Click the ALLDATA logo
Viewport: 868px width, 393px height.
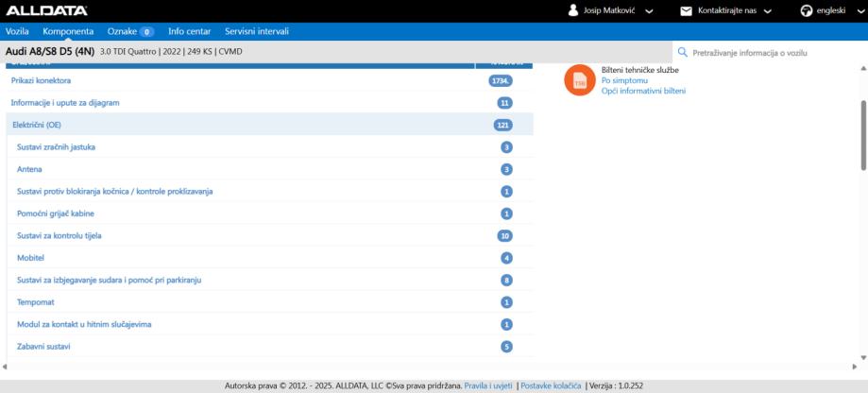[x=46, y=10]
